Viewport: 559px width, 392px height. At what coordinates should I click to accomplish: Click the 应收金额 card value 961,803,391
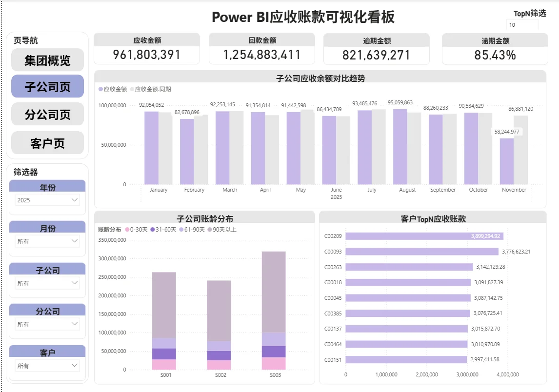pyautogui.click(x=146, y=55)
